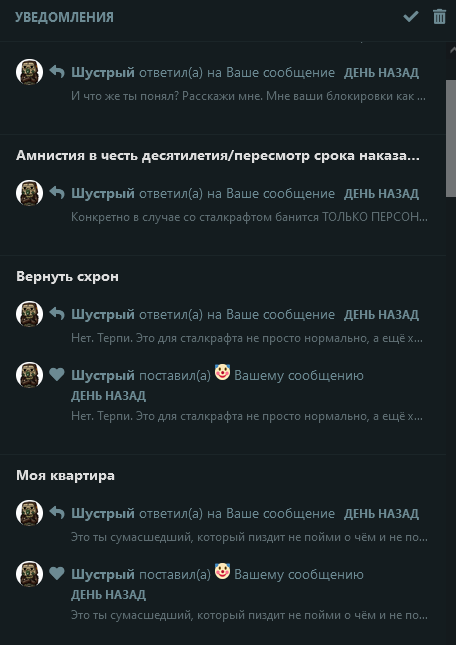456x645 pixels.
Task: Click the notifications panel scrollbar thumb
Action: click(x=451, y=139)
